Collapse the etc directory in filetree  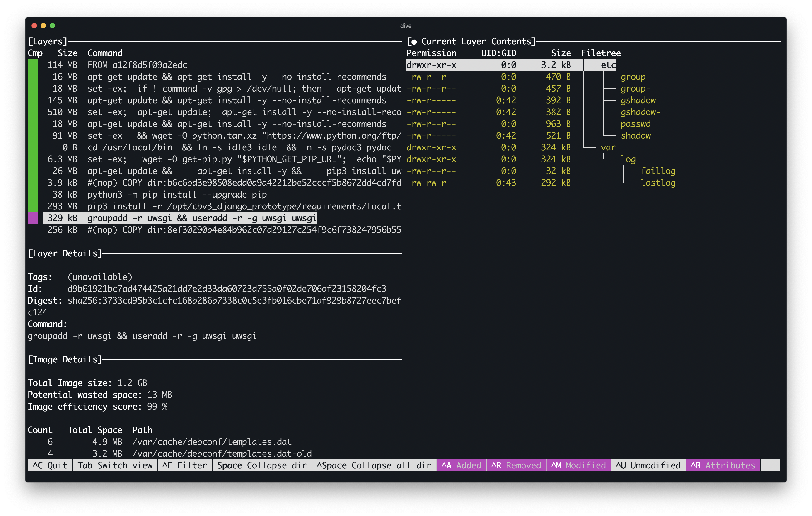pyautogui.click(x=608, y=65)
